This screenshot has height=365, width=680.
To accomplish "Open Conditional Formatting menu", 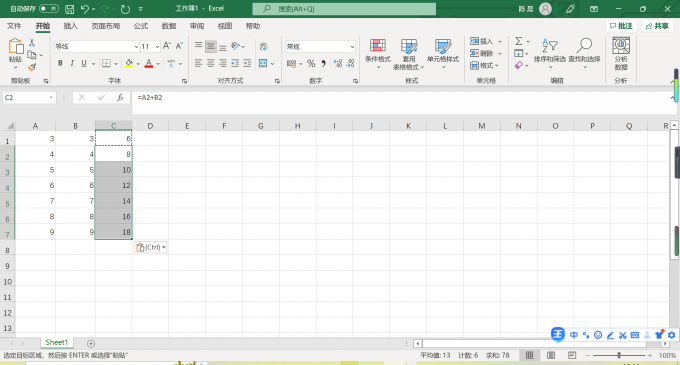I will [x=378, y=54].
